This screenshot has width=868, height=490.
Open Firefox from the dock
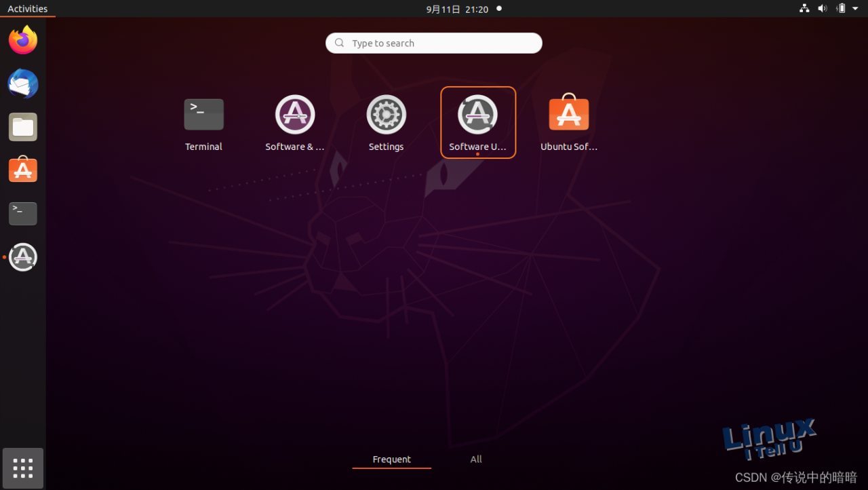[x=23, y=41]
